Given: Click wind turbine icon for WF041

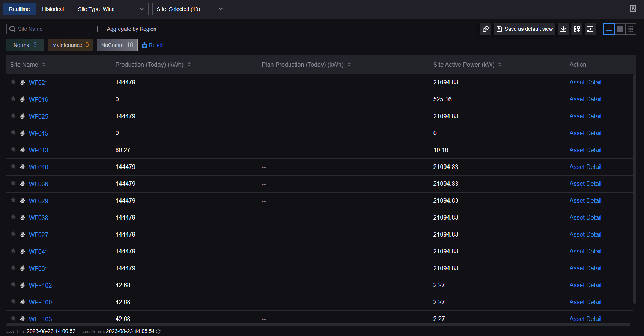Looking at the screenshot, I should (23, 251).
